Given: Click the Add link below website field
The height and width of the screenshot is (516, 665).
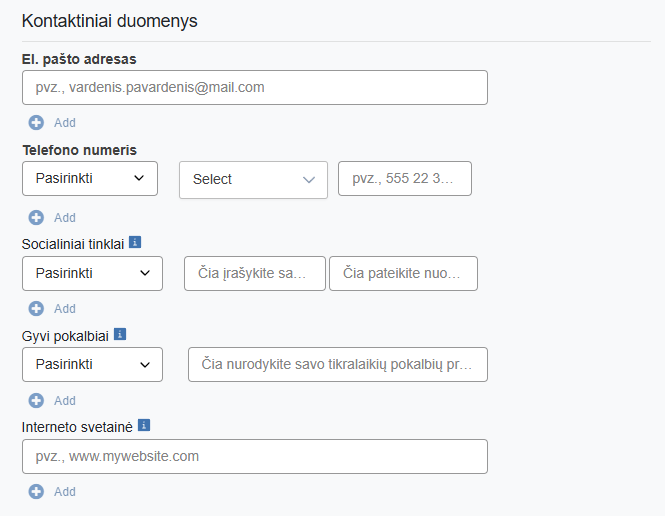Looking at the screenshot, I should [65, 492].
